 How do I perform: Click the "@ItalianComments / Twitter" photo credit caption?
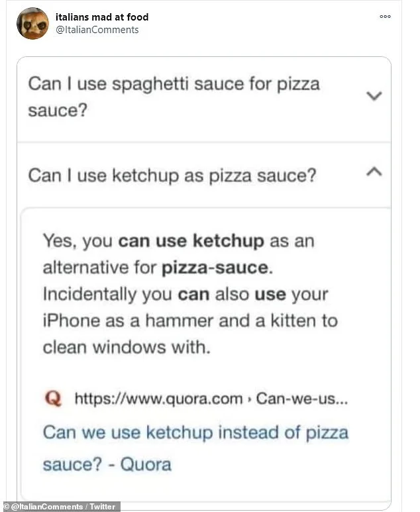(61, 506)
